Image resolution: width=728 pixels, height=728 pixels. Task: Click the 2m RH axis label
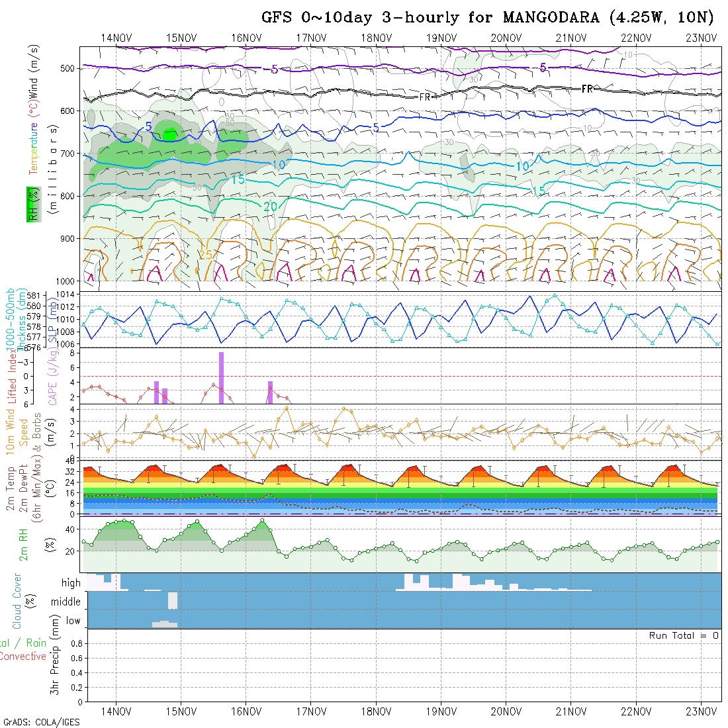(x=23, y=545)
